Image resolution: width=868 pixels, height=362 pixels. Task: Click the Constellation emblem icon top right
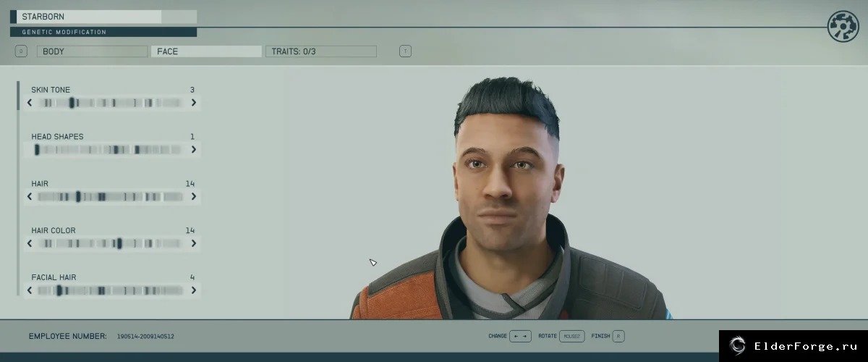click(x=842, y=26)
